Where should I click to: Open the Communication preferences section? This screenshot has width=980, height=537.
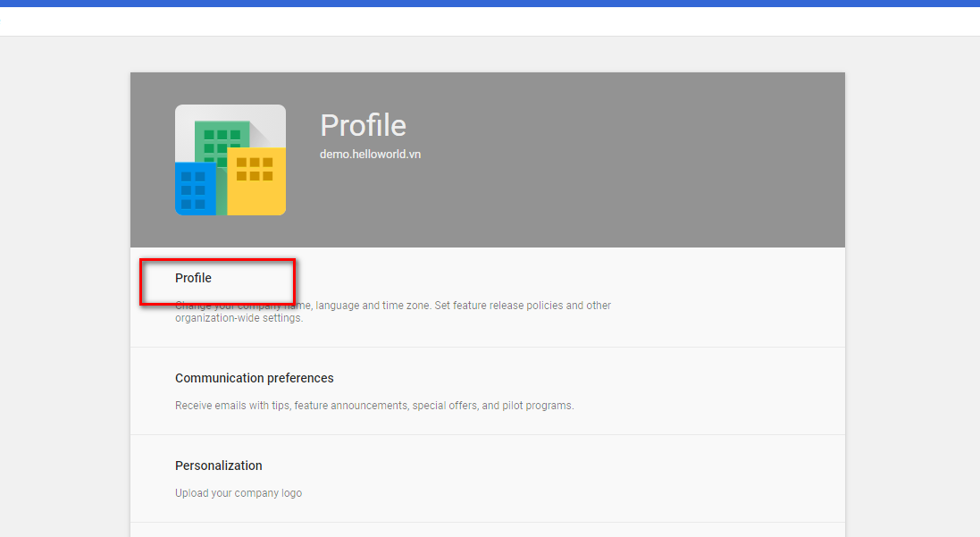coord(488,391)
